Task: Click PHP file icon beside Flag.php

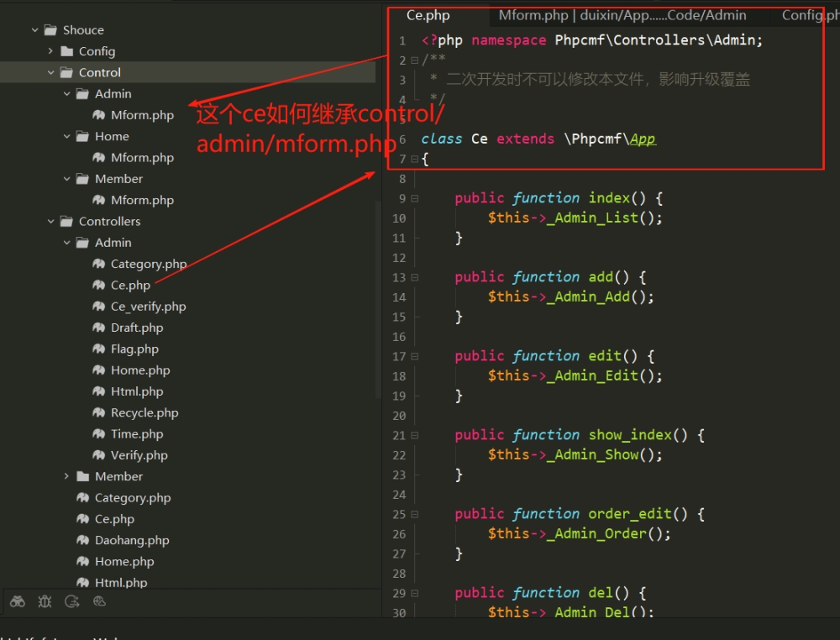Action: coord(98,349)
